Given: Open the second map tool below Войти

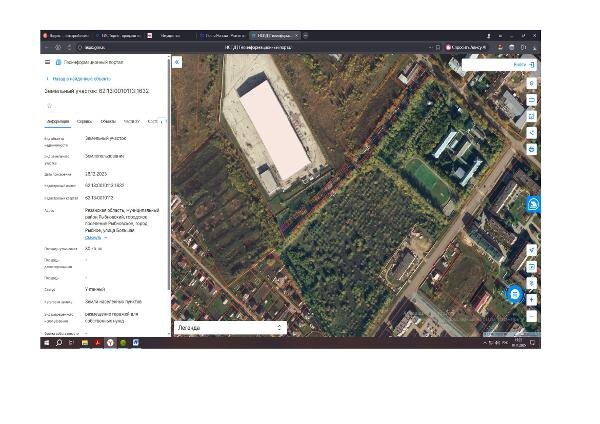Looking at the screenshot, I should click(531, 100).
